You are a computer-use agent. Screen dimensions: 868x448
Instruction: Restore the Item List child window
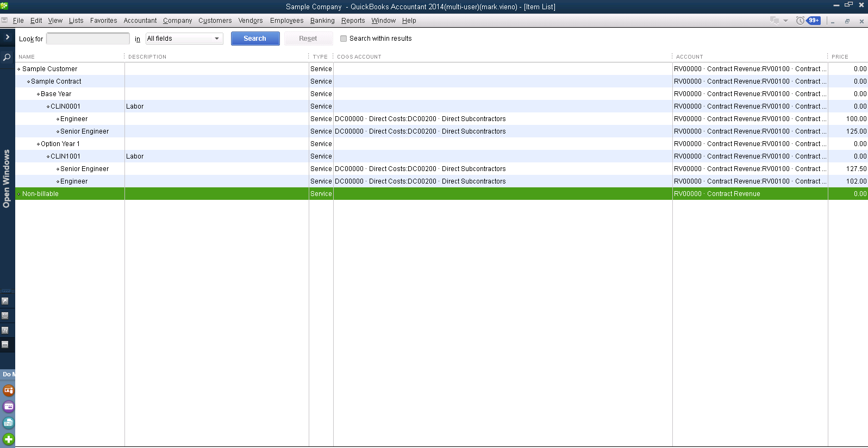pos(847,21)
